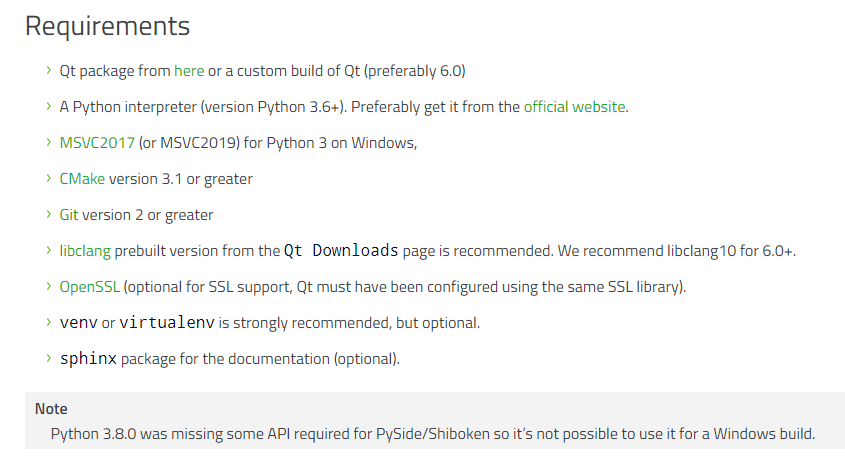The image size is (845, 468).
Task: Click the libclang link
Action: click(85, 251)
